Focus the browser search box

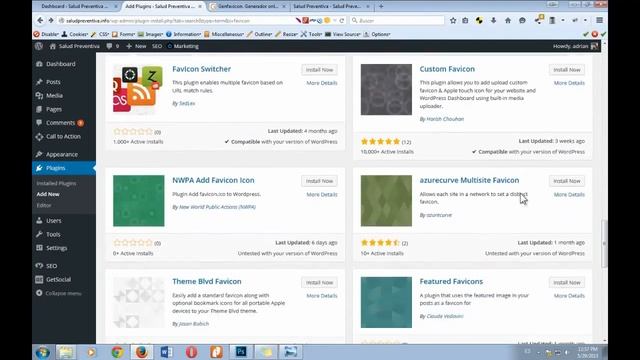coord(397,20)
